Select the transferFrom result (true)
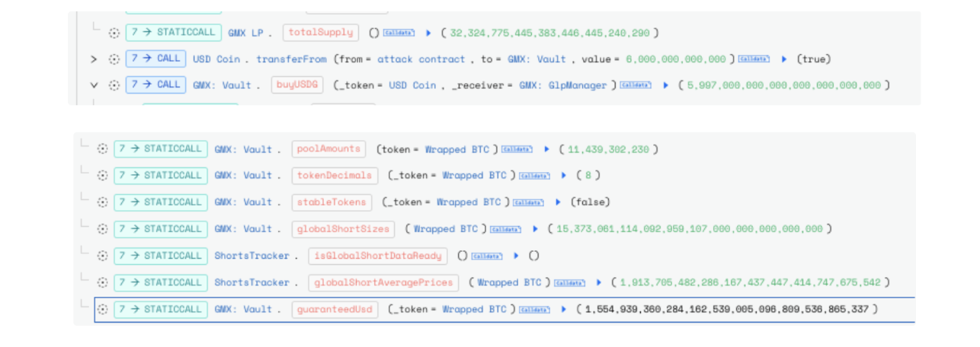This screenshot has height=347, width=980. (814, 59)
